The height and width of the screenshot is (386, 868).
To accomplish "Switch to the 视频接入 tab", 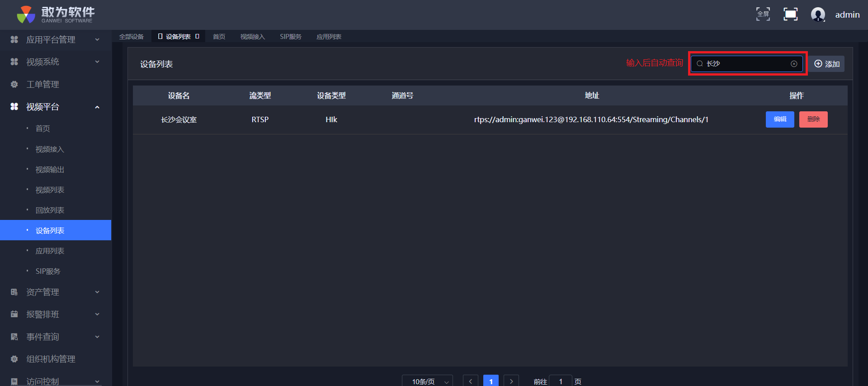I will click(253, 37).
